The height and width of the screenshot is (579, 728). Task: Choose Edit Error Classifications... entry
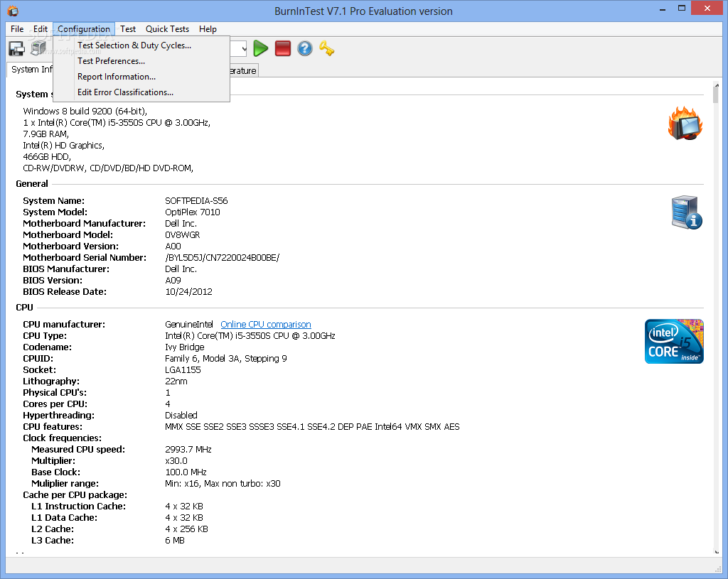[x=141, y=92]
